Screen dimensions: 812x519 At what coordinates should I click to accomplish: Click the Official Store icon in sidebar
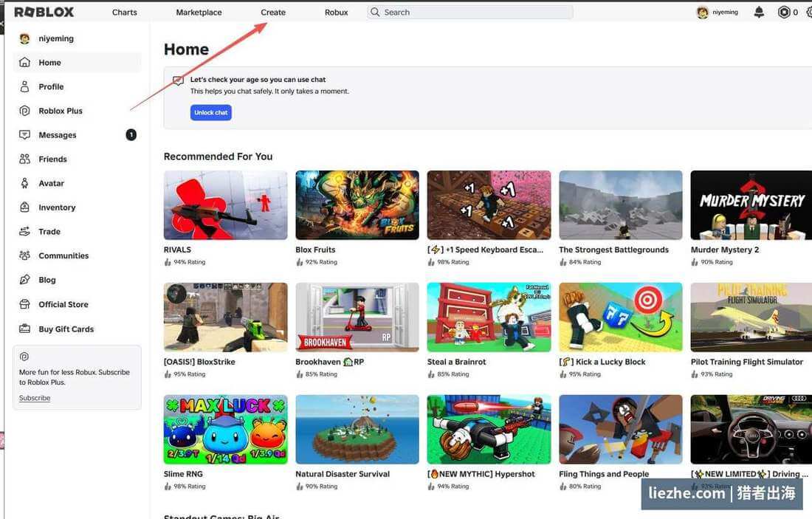click(x=24, y=304)
